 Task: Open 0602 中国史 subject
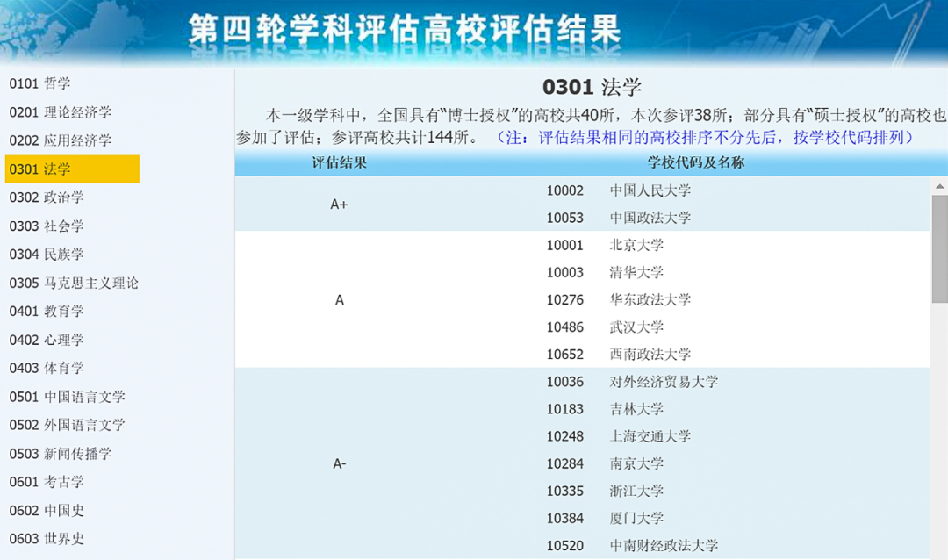tap(47, 511)
